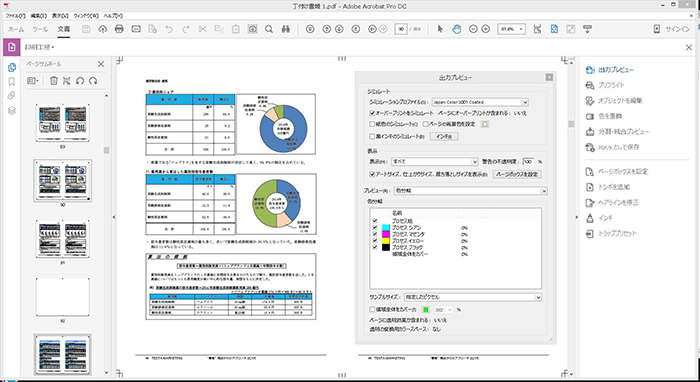Uncheck プロセス シアン plate checkbox
This screenshot has height=382, width=700.
tap(375, 228)
